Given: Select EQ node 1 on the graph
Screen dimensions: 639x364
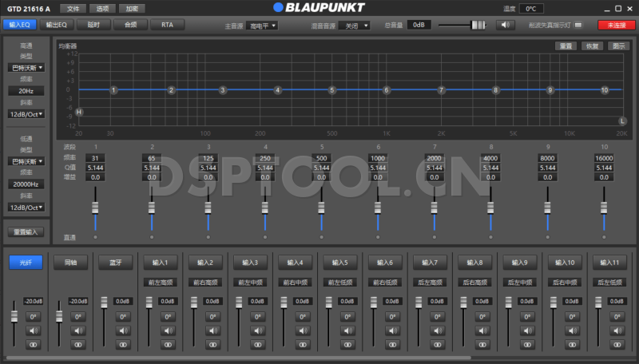Looking at the screenshot, I should pos(113,90).
